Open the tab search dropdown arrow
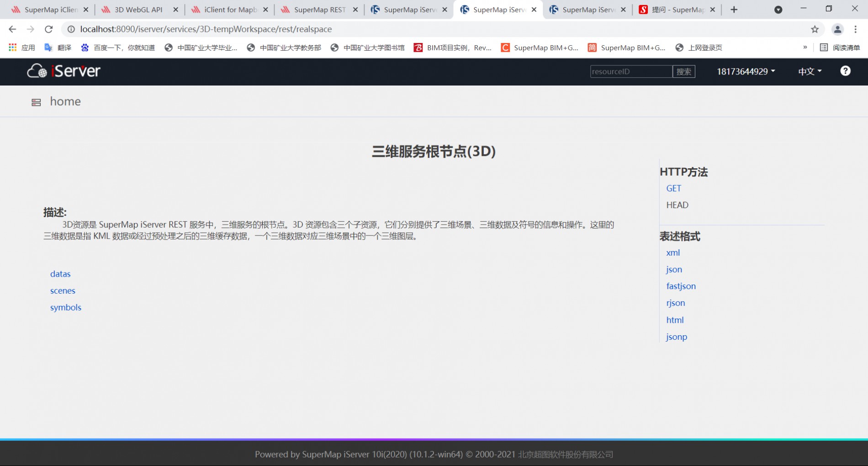The image size is (868, 466). tap(778, 10)
